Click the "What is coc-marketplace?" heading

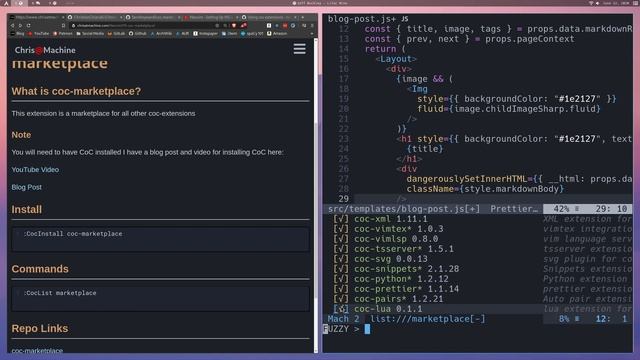[76, 91]
